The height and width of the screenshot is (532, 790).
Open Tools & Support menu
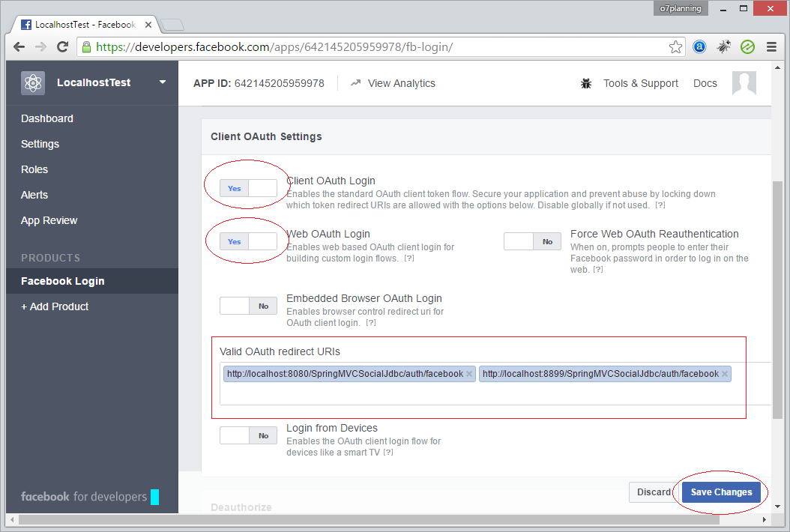click(x=641, y=83)
